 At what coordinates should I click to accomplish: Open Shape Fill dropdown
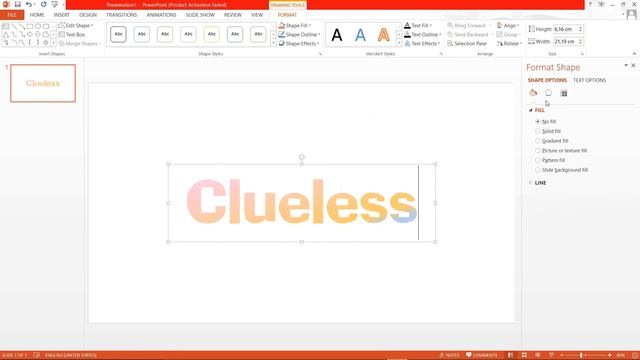(295, 25)
